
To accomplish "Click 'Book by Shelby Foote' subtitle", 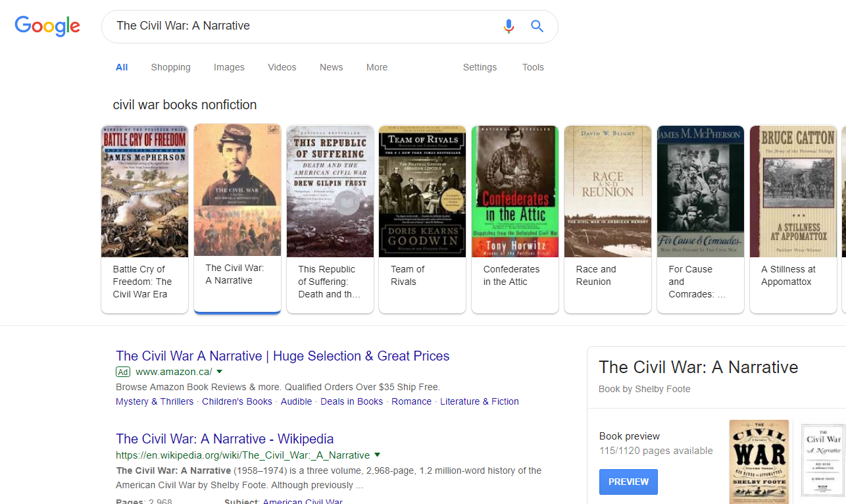I will (645, 389).
